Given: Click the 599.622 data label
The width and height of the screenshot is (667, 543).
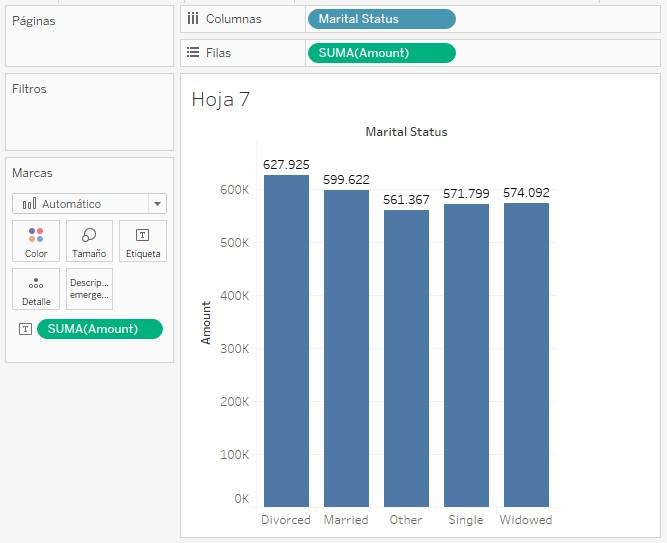Looking at the screenshot, I should coord(346,180).
